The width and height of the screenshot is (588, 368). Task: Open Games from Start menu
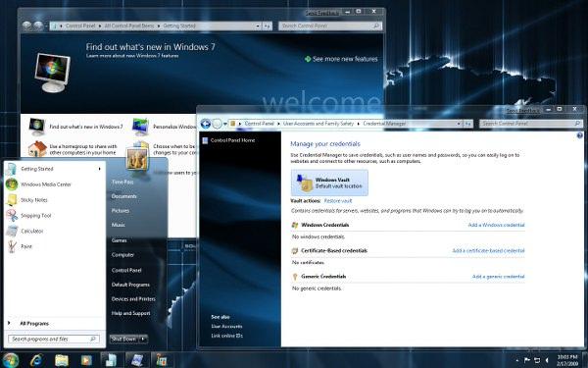(119, 240)
